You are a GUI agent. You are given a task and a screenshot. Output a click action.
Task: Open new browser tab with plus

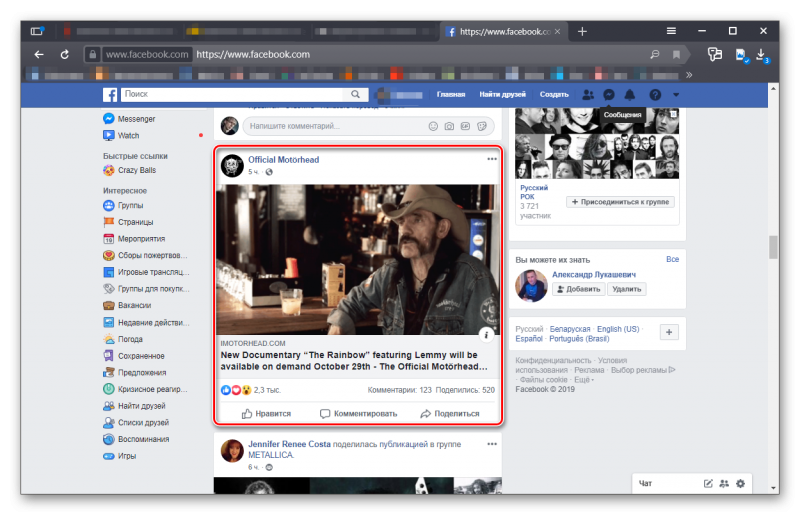[x=582, y=32]
